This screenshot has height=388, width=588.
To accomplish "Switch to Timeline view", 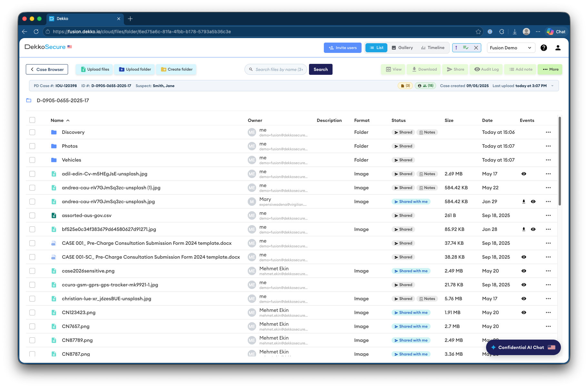I will point(433,48).
